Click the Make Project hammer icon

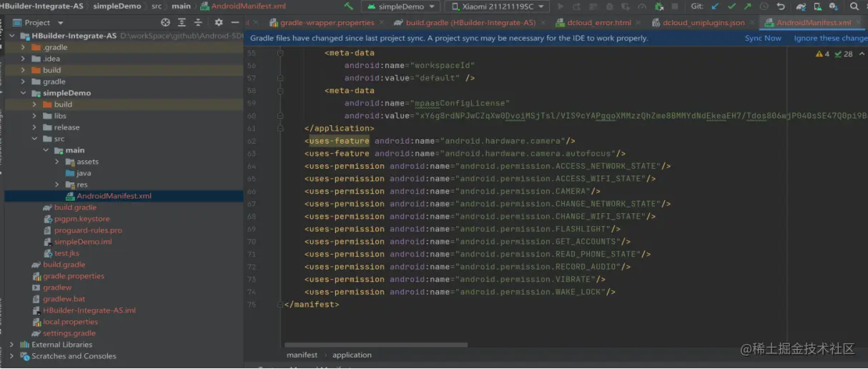(x=348, y=6)
